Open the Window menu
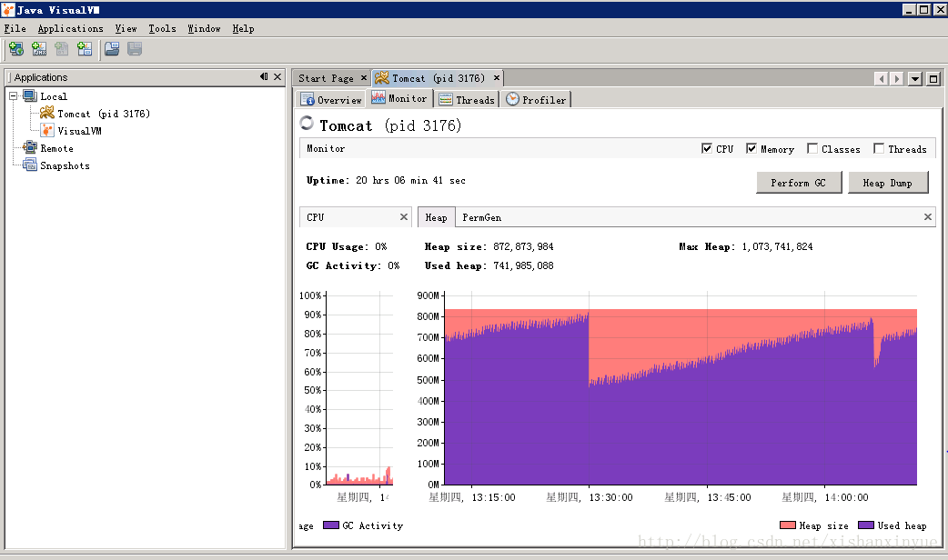The height and width of the screenshot is (560, 948). (x=204, y=28)
